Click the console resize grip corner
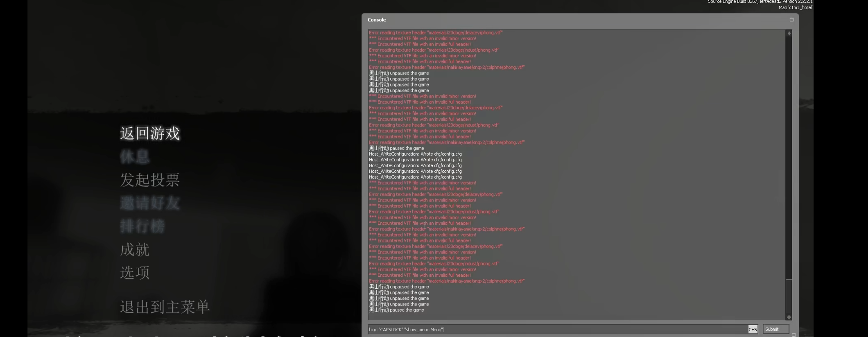The image size is (868, 337). pyautogui.click(x=793, y=335)
